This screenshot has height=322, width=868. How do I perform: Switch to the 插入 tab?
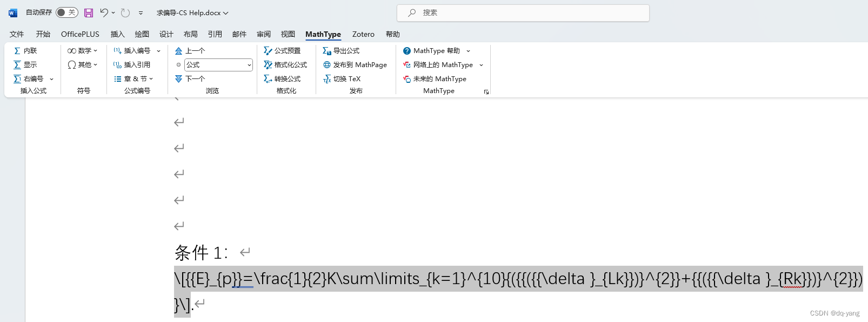tap(118, 34)
